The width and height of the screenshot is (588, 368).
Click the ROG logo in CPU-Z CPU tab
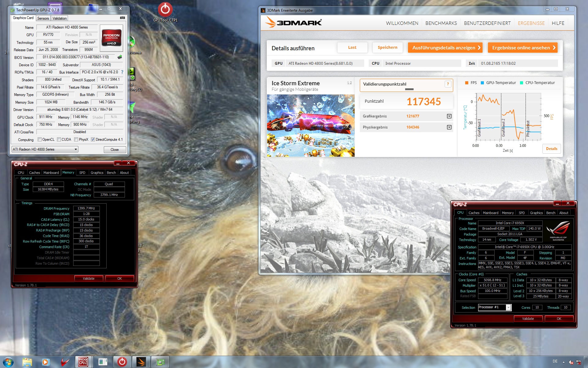[558, 231]
